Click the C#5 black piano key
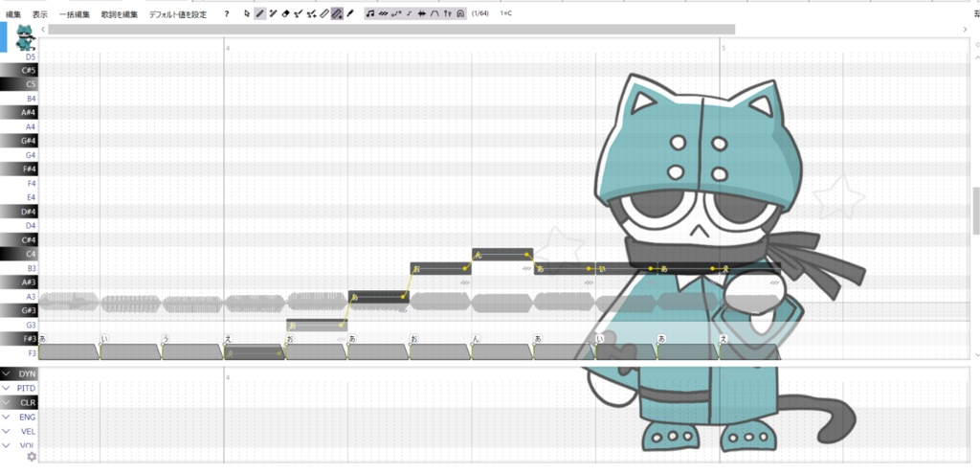This screenshot has width=980, height=474. pyautogui.click(x=19, y=70)
